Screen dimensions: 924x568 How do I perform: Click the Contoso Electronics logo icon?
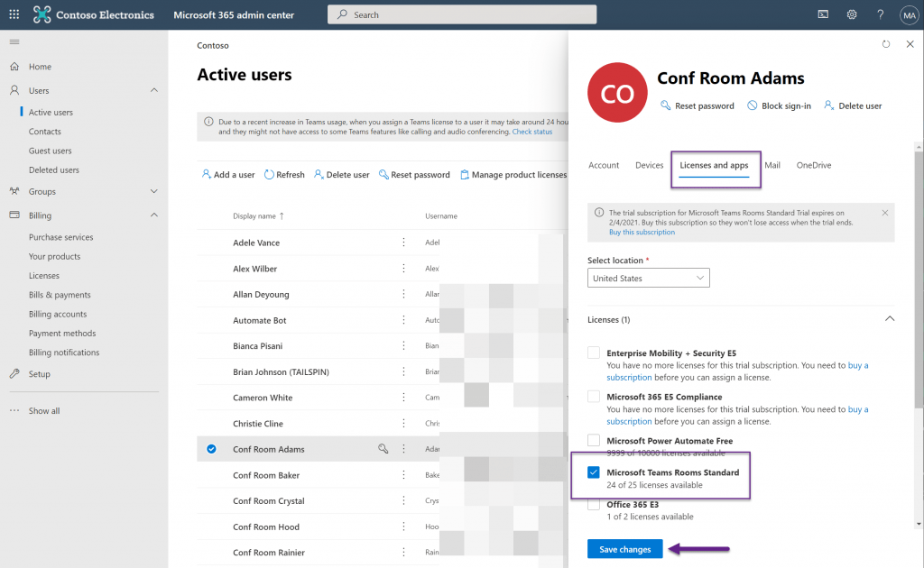coord(42,14)
